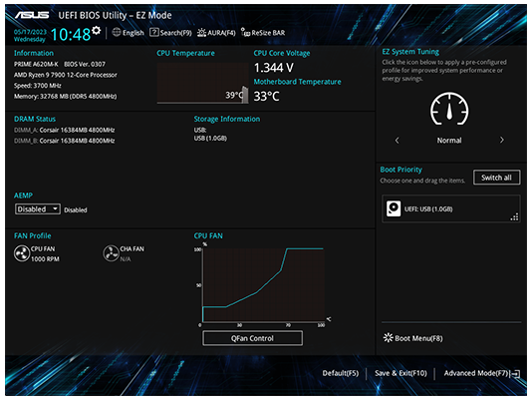Click the EZ System Tuning speedometer icon
The width and height of the screenshot is (532, 399).
pyautogui.click(x=449, y=110)
